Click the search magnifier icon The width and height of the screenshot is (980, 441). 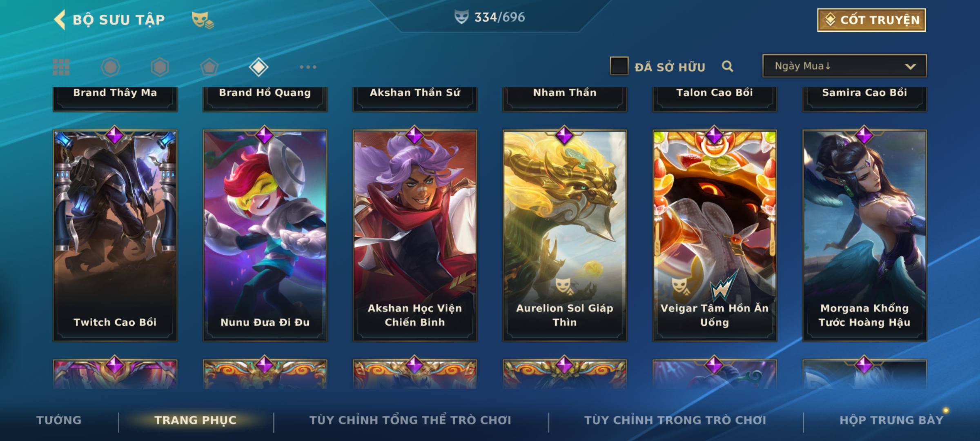pyautogui.click(x=727, y=66)
